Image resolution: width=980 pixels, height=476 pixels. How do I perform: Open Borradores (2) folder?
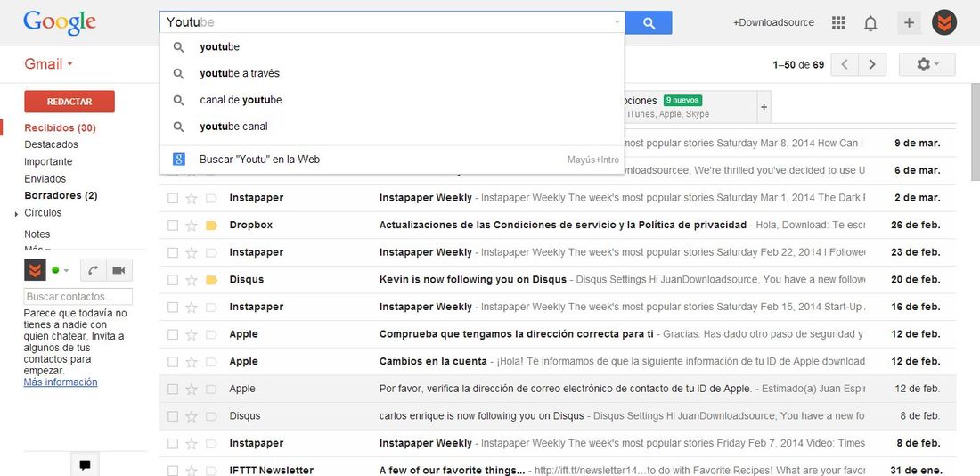tap(61, 195)
